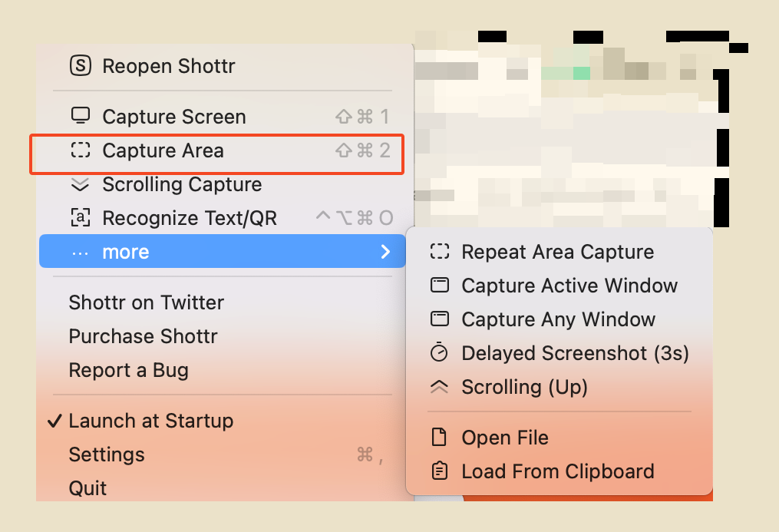Select Delayed Screenshot (3s)
The height and width of the screenshot is (532, 779).
point(559,353)
